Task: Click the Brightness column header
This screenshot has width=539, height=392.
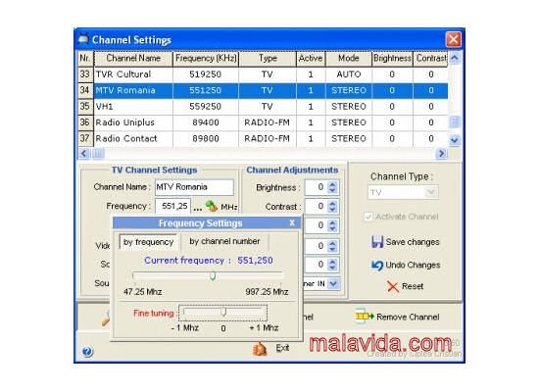Action: [x=392, y=58]
